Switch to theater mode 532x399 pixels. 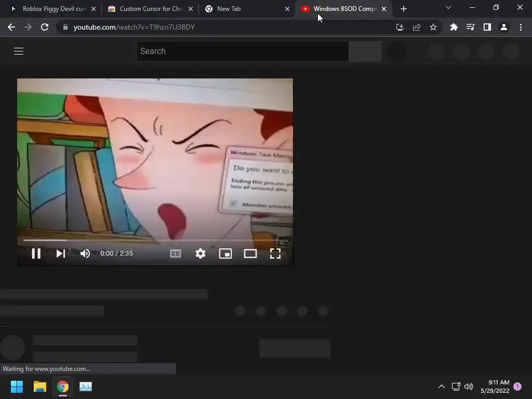[250, 254]
